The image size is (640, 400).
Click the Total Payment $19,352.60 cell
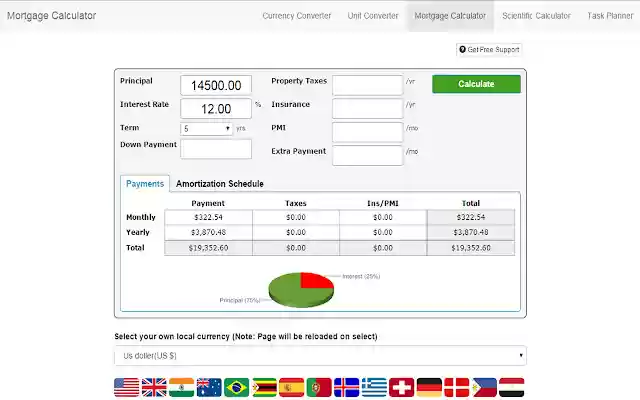tap(208, 248)
